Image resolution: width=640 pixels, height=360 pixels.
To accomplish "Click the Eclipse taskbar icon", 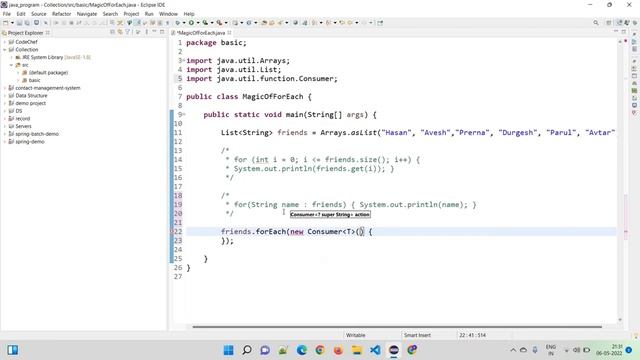I will pos(394,350).
